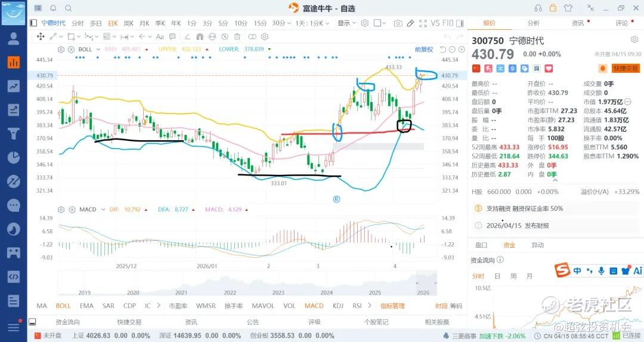This screenshot has width=644, height=342.
Task: Toggle the 时段 session option
Action: click(441, 306)
